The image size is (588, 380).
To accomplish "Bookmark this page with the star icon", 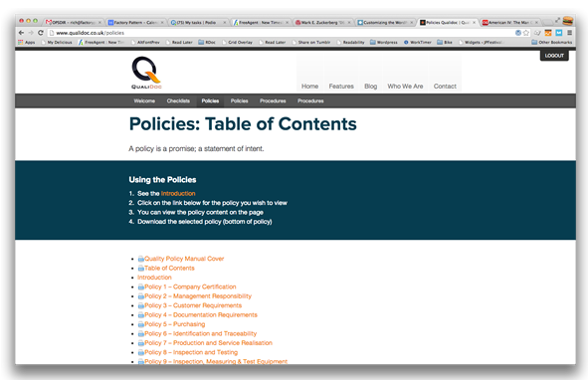I will 526,33.
